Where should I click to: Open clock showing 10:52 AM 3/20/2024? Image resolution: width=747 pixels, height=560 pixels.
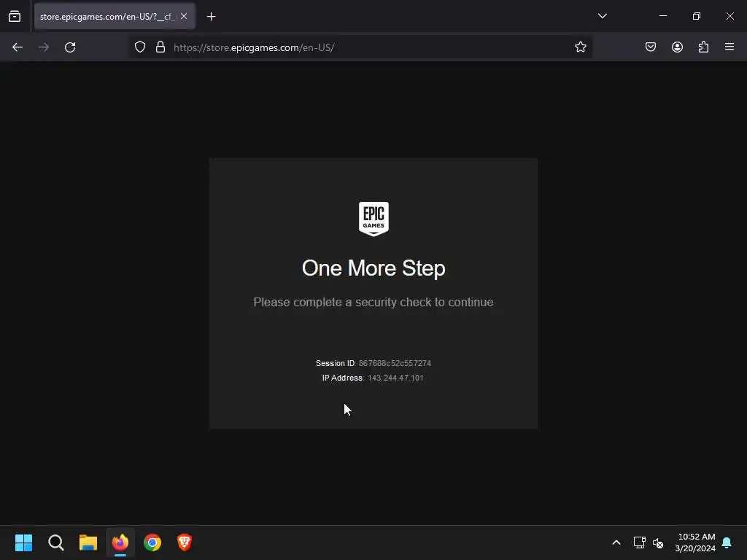point(695,542)
